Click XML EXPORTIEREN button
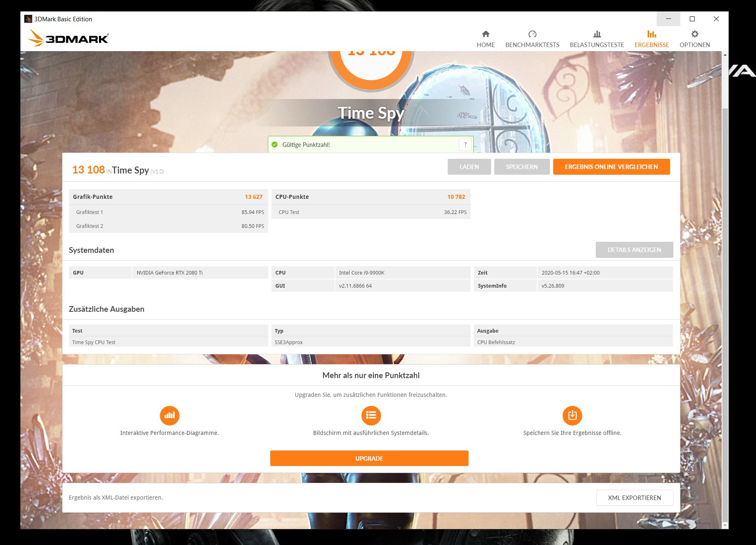 [x=635, y=498]
